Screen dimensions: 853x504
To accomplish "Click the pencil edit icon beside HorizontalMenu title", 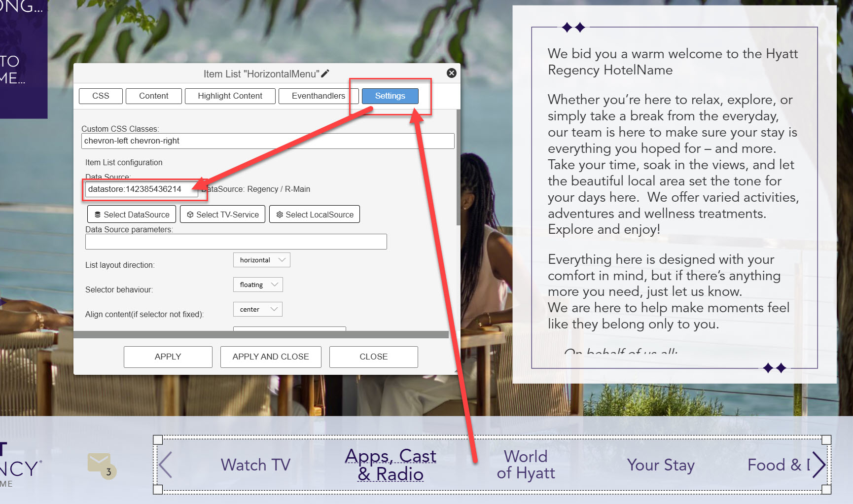I will [x=325, y=73].
